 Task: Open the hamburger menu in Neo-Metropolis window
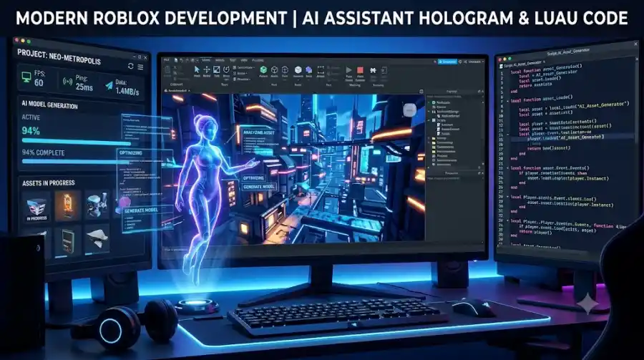(140, 67)
